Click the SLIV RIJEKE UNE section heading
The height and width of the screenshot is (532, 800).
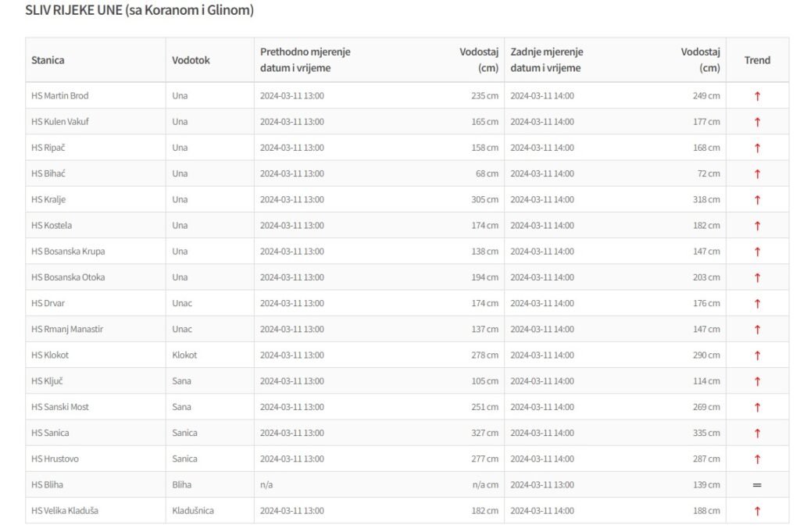(139, 11)
